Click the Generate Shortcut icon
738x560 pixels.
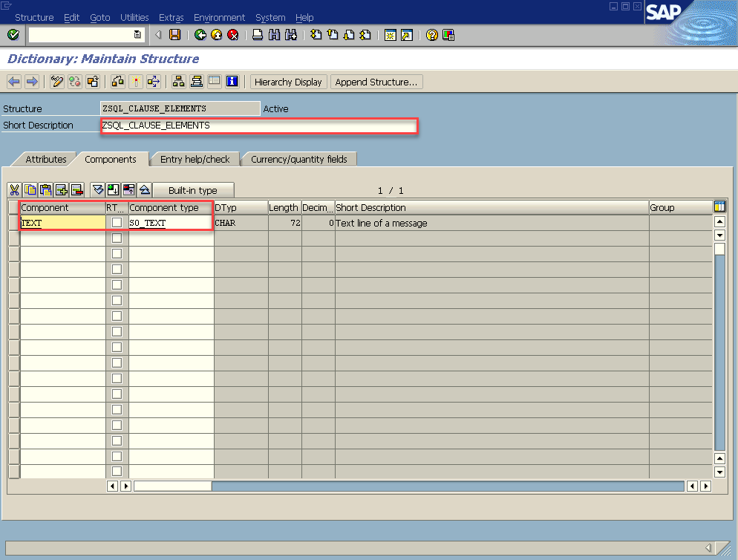(x=407, y=35)
